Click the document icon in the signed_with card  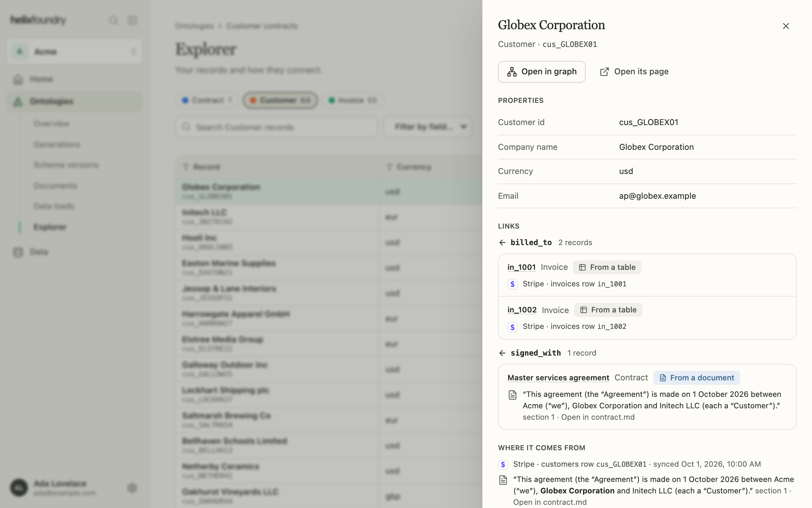[512, 395]
